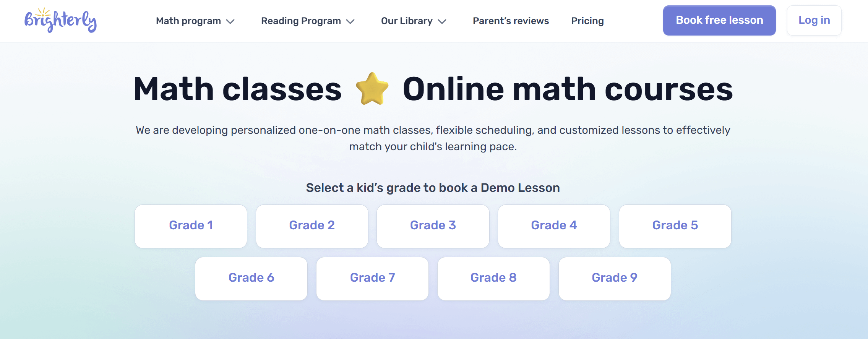This screenshot has width=868, height=339.
Task: Expand the Our Library chevron
Action: coord(442,21)
